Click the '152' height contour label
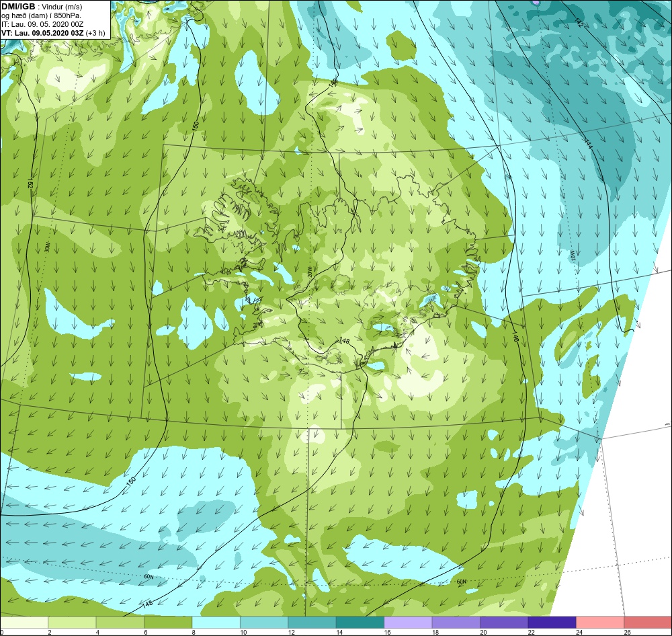672x636 pixels. [30, 183]
